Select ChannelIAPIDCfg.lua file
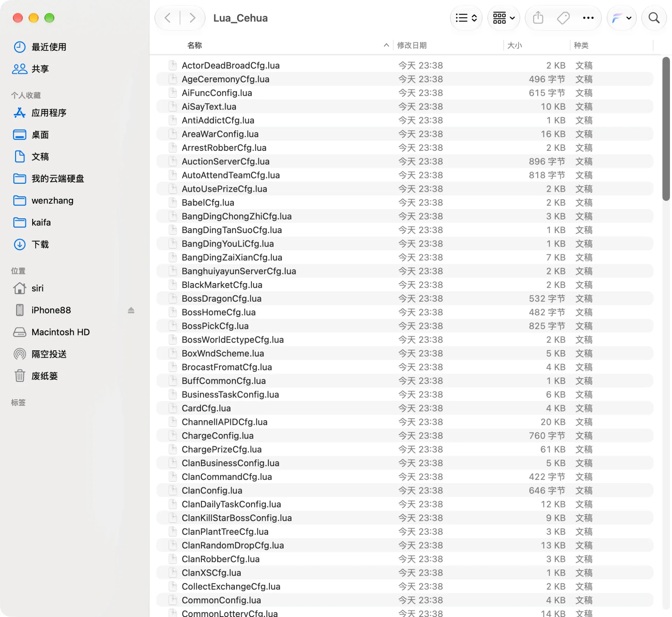 click(x=405, y=422)
